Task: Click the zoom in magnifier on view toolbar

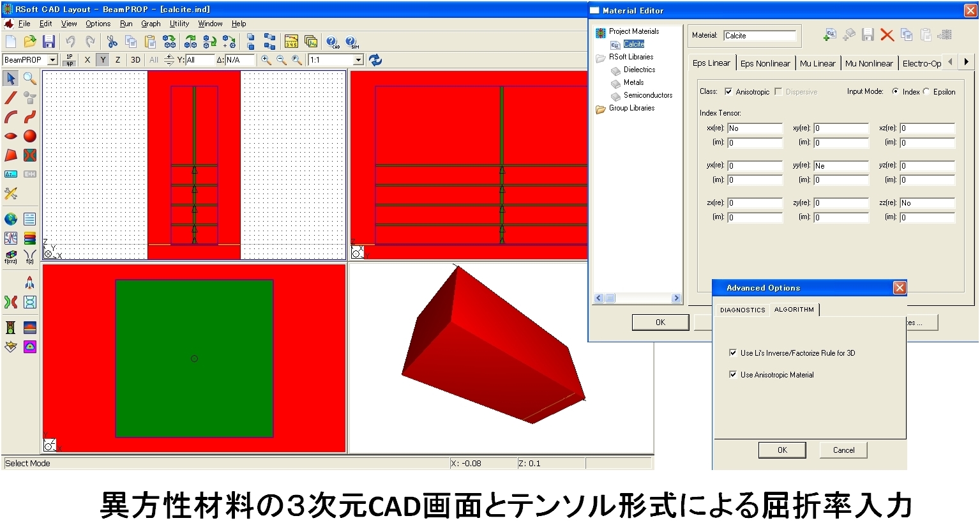Action: pyautogui.click(x=266, y=60)
